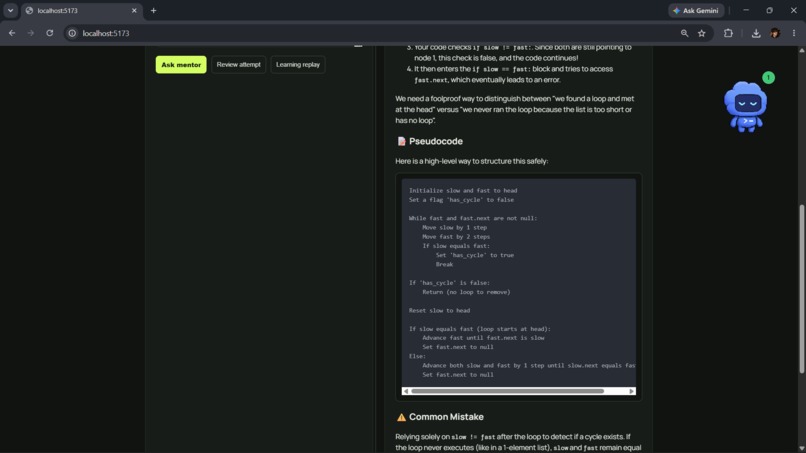Screen dimensions: 806x453
Task: Click the Common Mistake warning icon
Action: pyautogui.click(x=401, y=417)
